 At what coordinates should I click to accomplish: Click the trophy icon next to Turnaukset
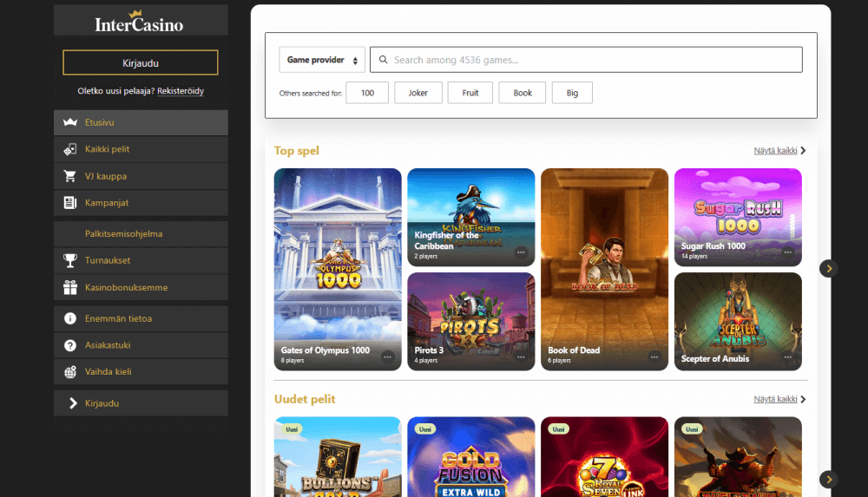click(70, 260)
